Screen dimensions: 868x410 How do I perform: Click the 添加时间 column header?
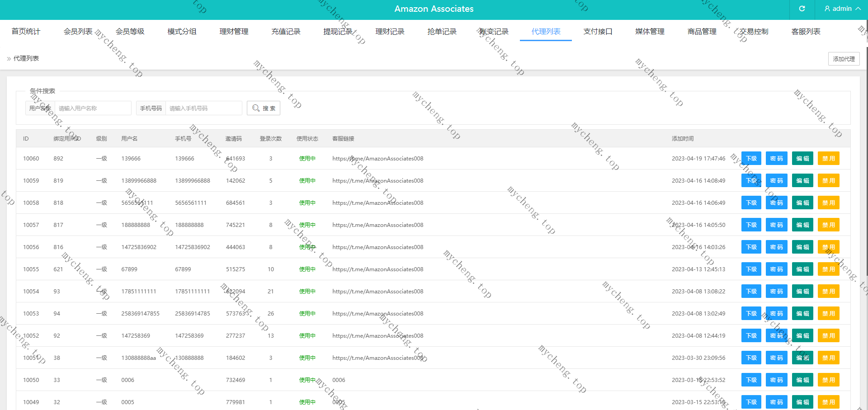(x=683, y=138)
